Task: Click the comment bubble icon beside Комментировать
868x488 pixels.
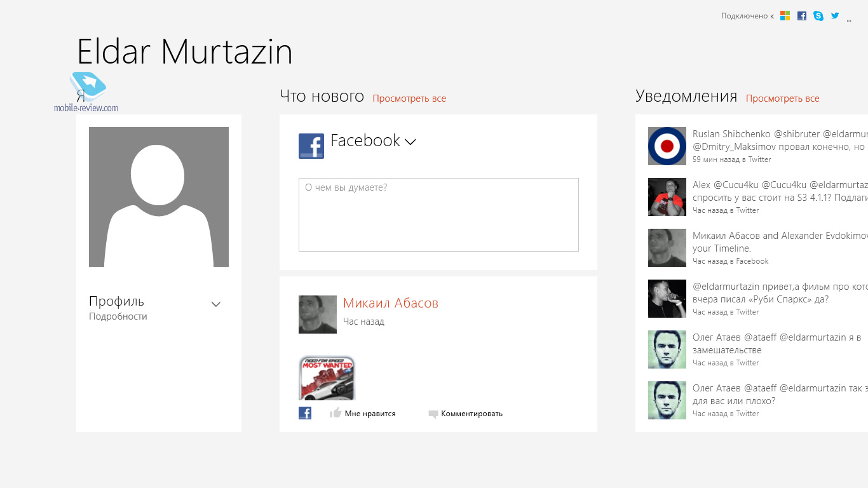Action: point(433,414)
